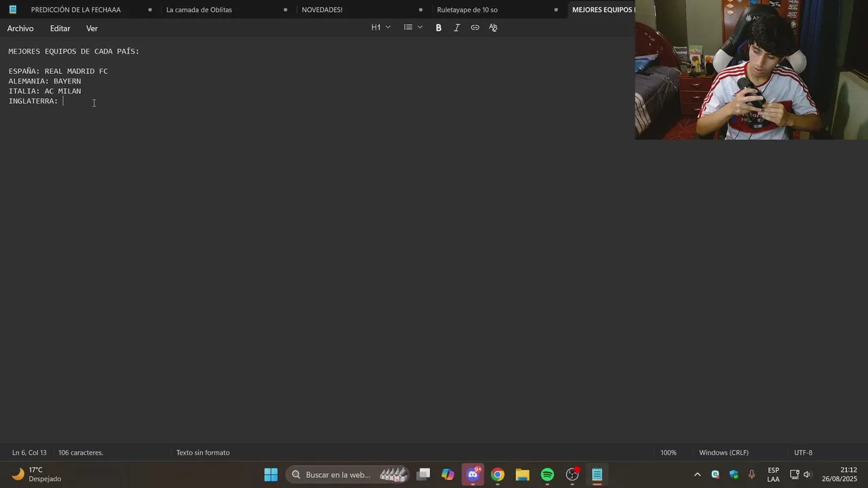Open File Explorer from the taskbar
868x488 pixels.
(x=522, y=474)
